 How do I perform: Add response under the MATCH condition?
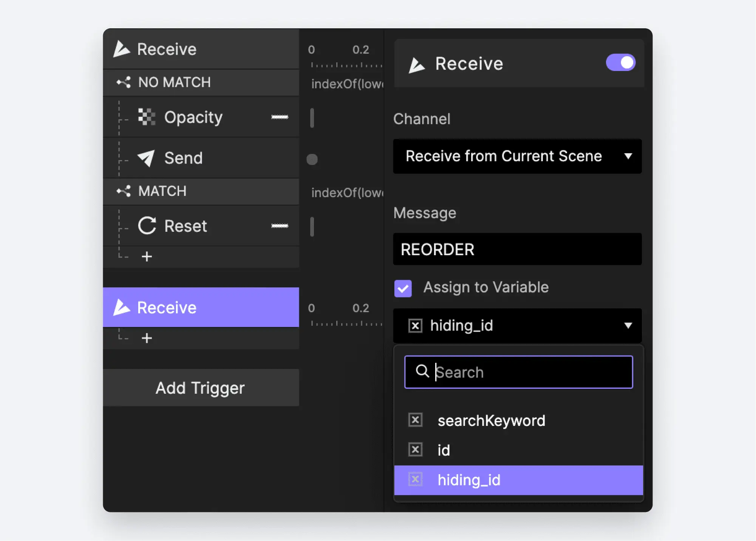pyautogui.click(x=147, y=257)
